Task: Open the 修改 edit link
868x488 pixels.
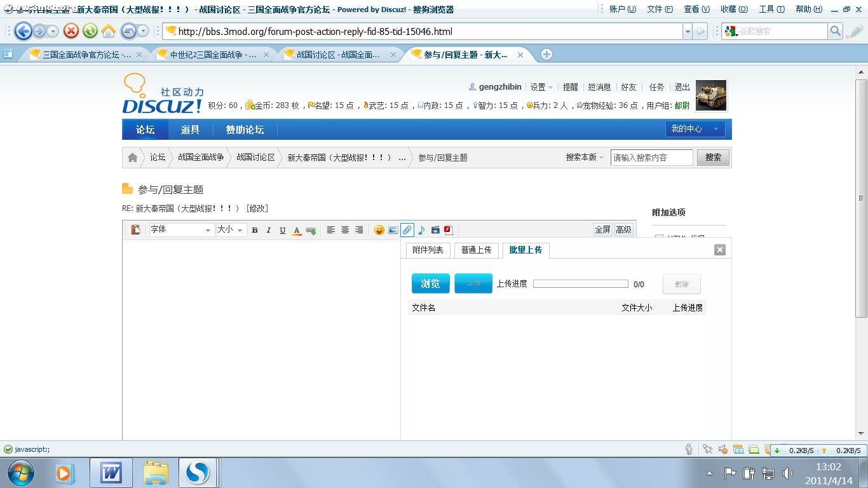Action: (259, 208)
